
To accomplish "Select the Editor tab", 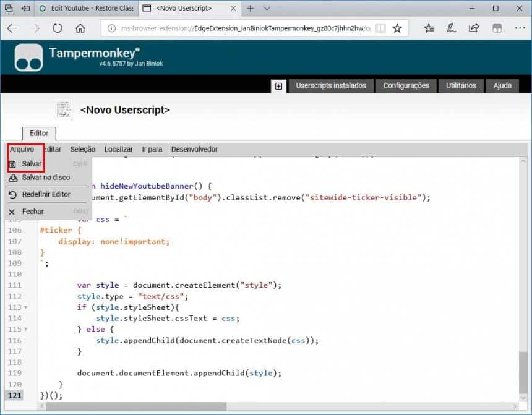I will tap(39, 134).
